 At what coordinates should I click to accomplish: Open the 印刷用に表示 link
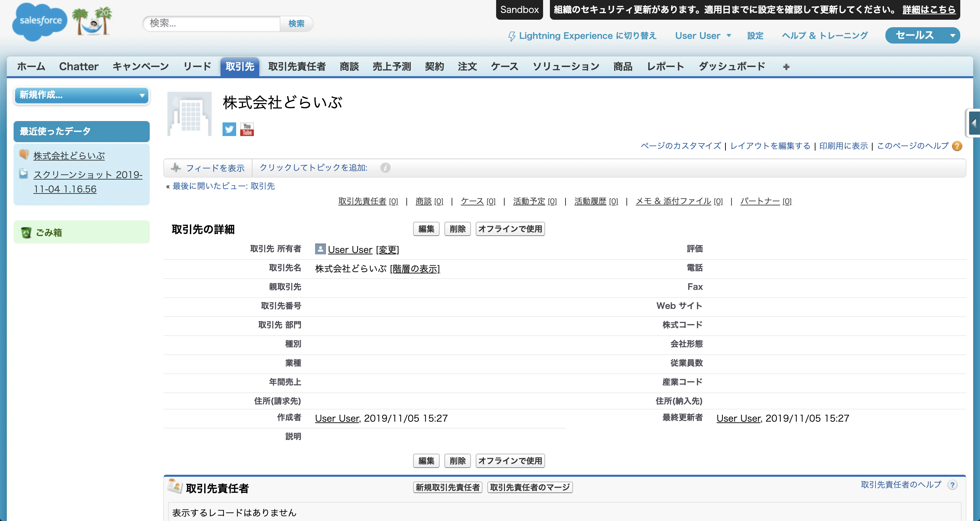844,146
